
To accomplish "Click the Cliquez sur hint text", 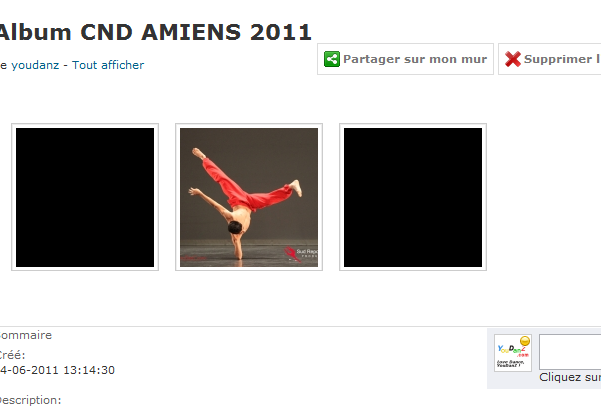I will click(x=570, y=377).
